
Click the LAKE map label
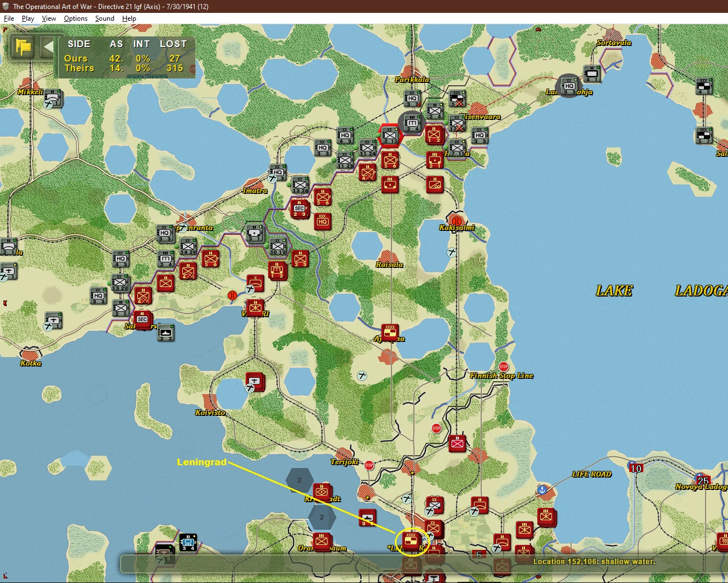[x=614, y=290]
